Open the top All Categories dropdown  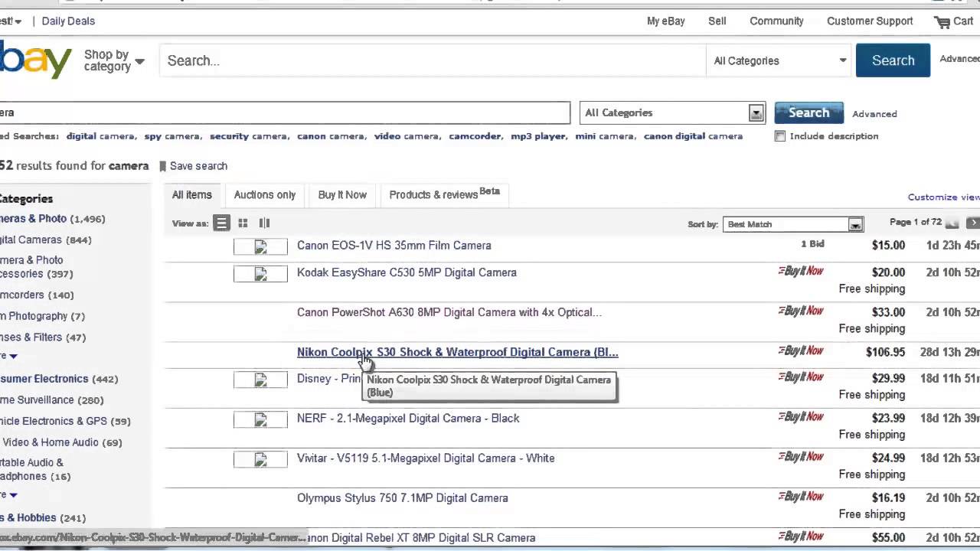click(779, 60)
